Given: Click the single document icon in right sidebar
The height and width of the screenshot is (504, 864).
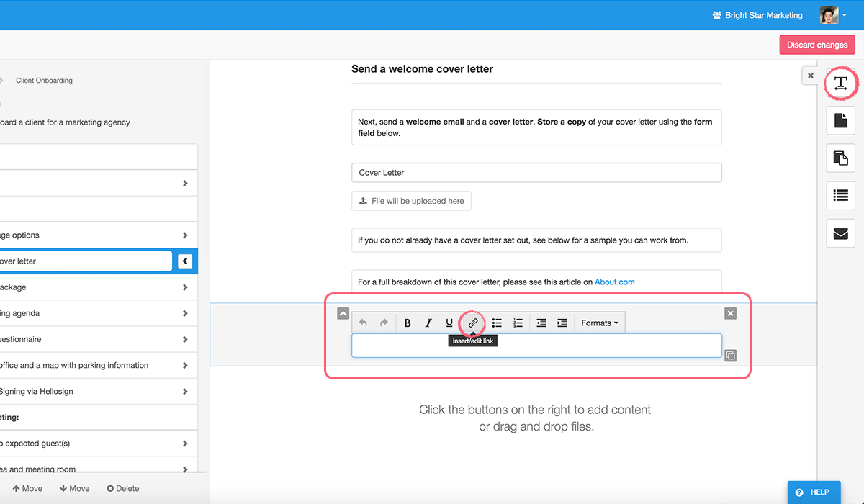Looking at the screenshot, I should (x=840, y=120).
